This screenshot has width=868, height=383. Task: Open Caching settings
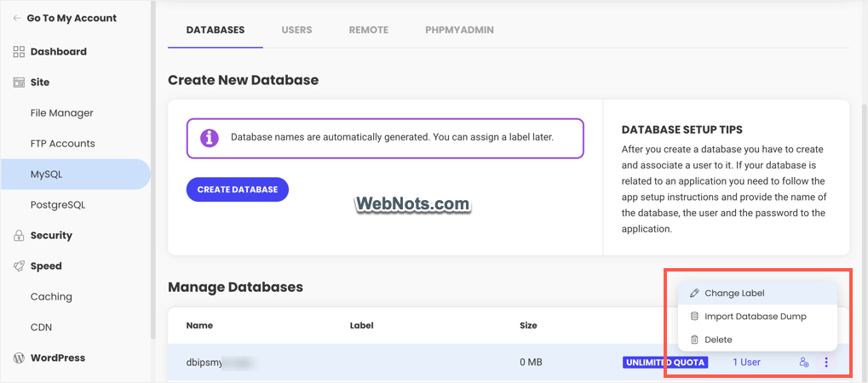click(x=51, y=297)
